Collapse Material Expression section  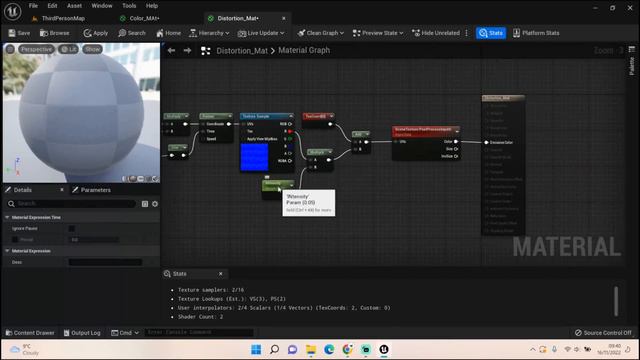click(7, 251)
